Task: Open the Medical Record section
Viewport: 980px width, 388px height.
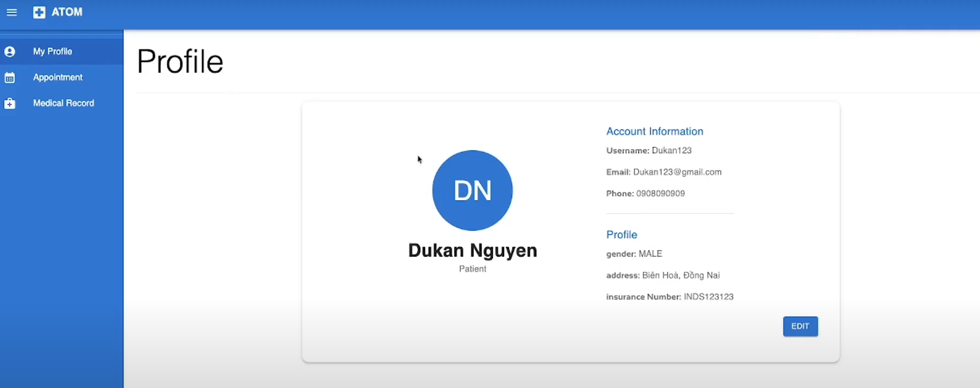Action: 63,103
